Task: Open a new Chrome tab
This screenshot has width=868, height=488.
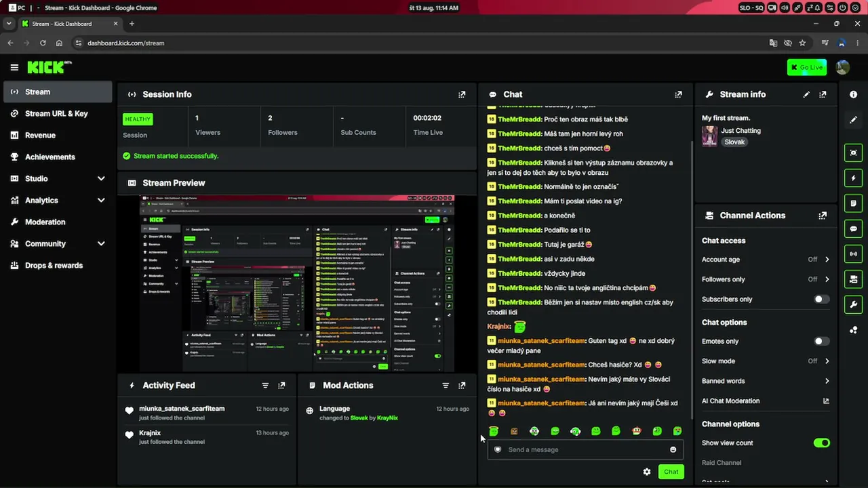Action: tap(132, 23)
